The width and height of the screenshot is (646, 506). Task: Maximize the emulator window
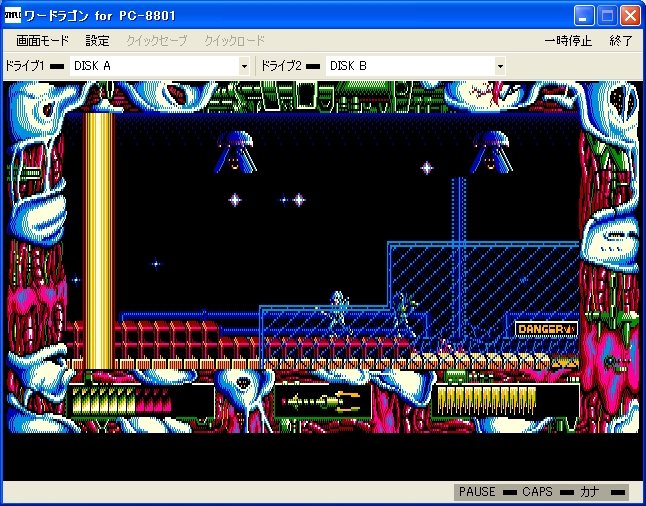coord(607,16)
